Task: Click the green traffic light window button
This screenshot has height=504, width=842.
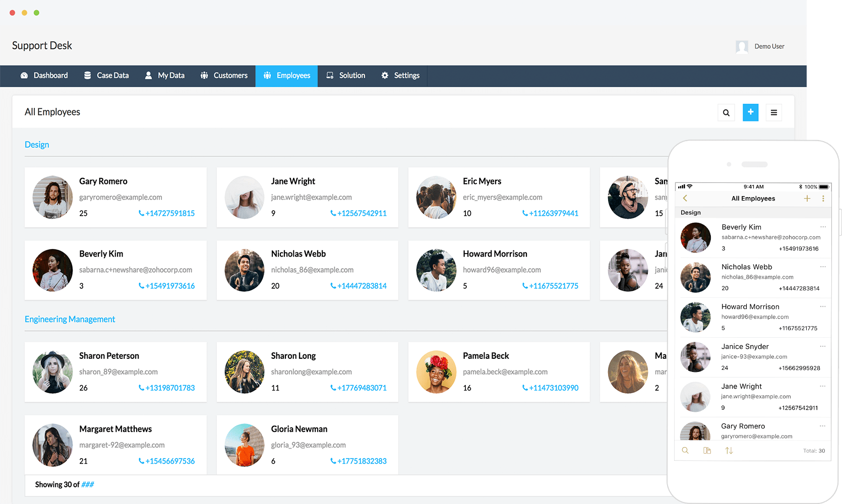Action: tap(36, 13)
